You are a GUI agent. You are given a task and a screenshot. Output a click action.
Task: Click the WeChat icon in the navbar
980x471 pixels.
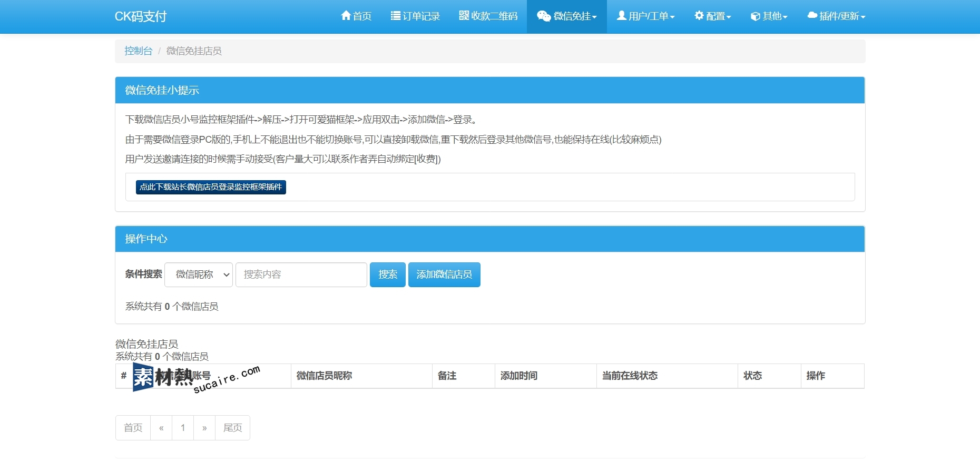[x=544, y=16]
